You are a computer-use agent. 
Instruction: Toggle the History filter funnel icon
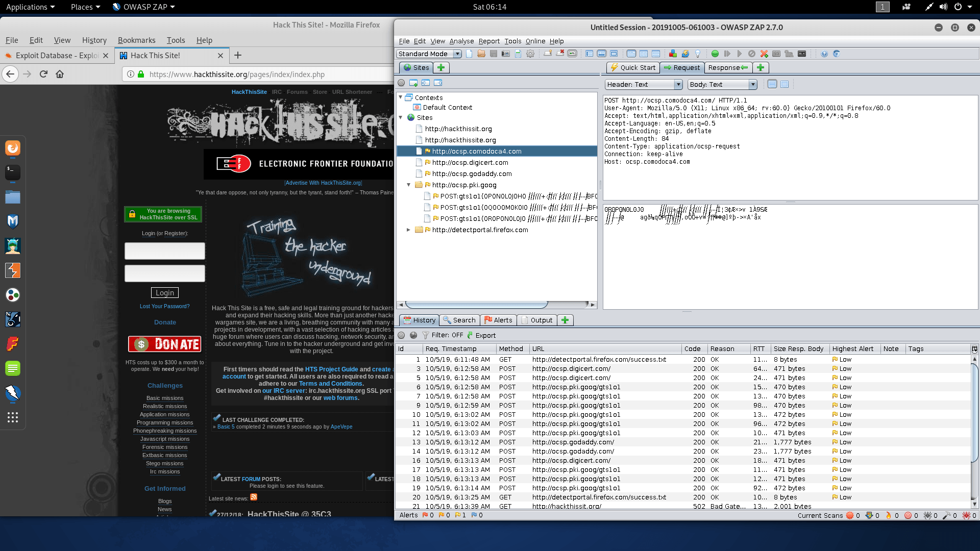point(425,335)
